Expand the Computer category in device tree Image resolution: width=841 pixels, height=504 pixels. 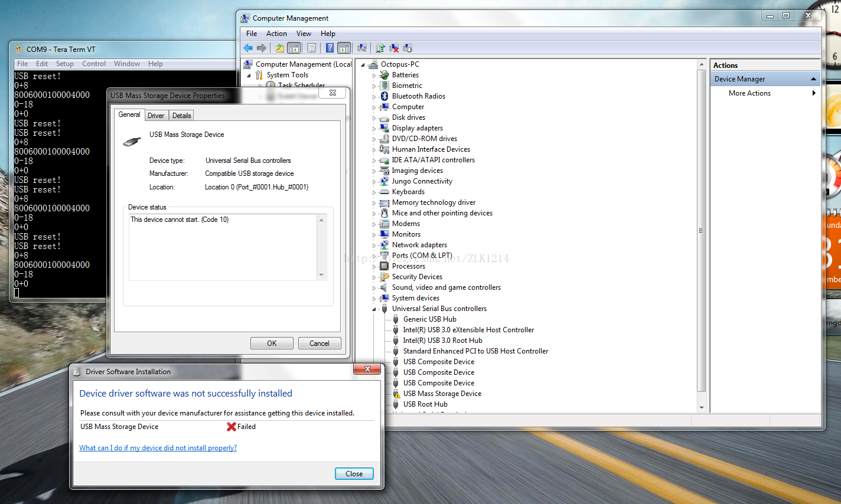point(374,107)
